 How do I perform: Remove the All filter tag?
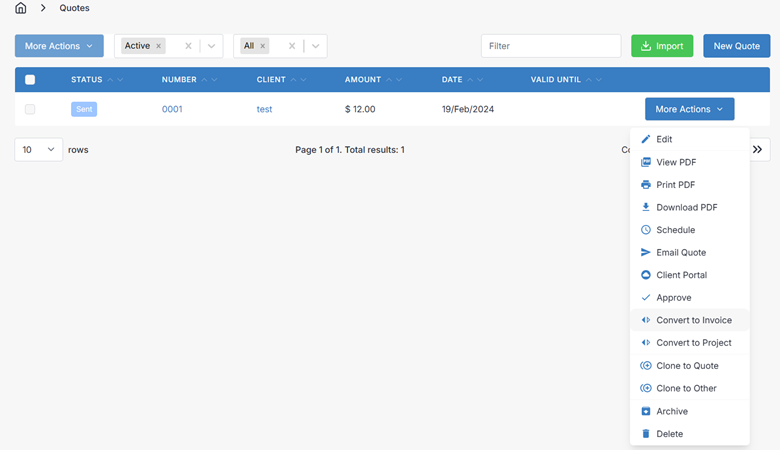263,46
